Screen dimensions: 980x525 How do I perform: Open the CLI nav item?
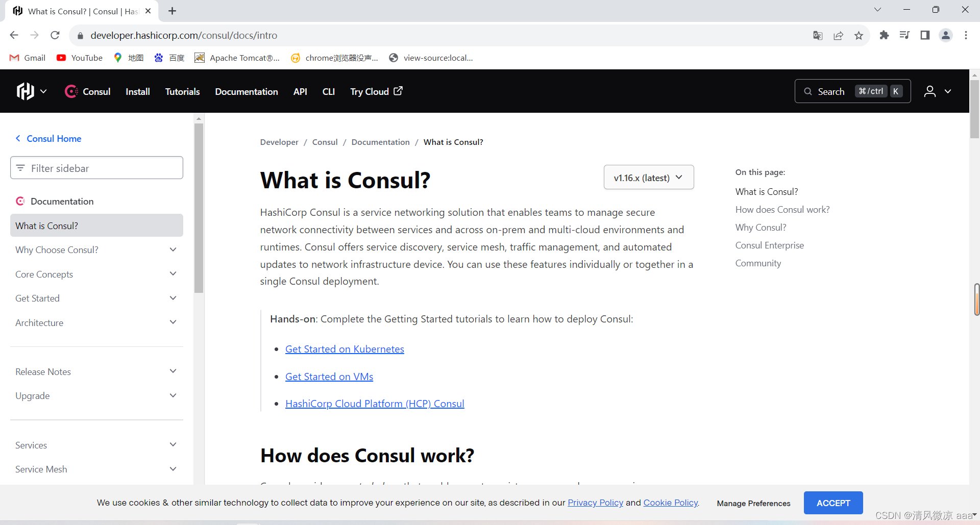tap(329, 91)
